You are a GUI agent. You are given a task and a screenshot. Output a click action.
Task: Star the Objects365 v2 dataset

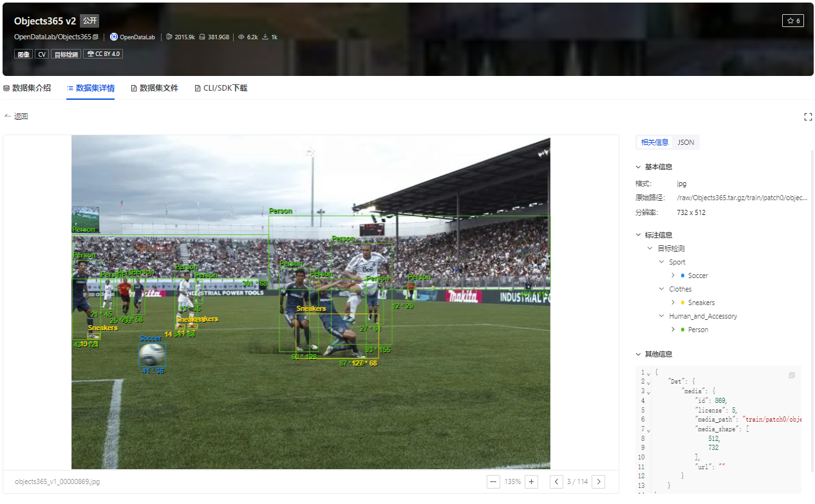point(792,21)
